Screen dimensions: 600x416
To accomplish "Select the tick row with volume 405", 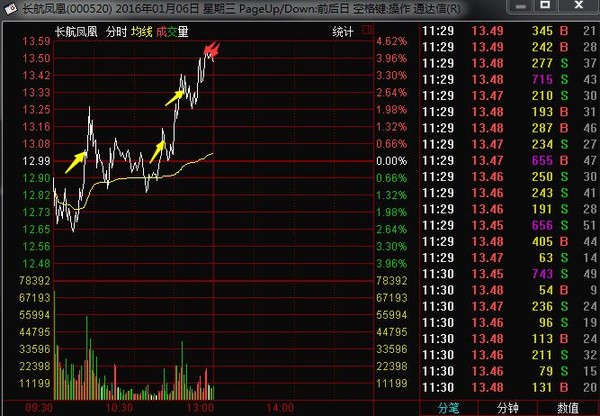I will click(510, 241).
